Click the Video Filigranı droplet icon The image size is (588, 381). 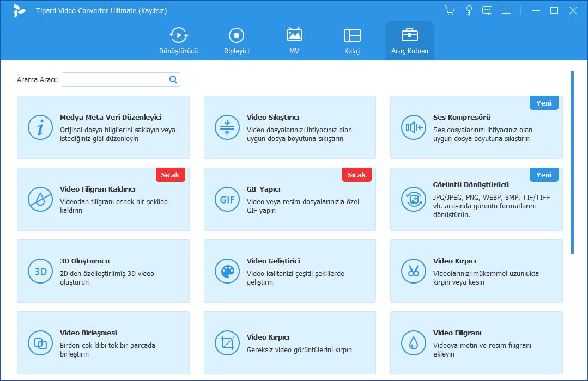point(413,343)
